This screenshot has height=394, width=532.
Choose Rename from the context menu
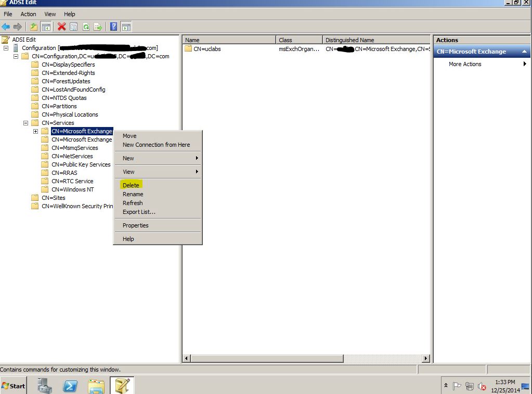[158, 194]
